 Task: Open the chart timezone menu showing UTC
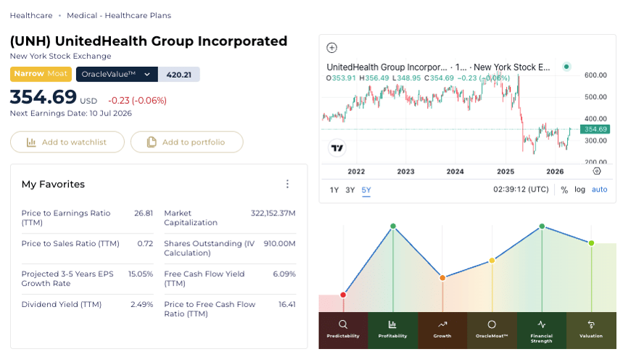pyautogui.click(x=520, y=190)
